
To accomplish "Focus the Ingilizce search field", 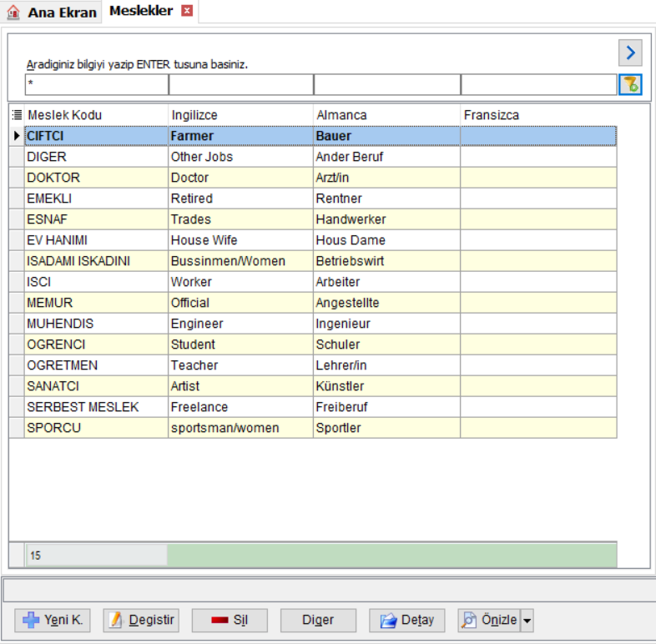I will click(x=241, y=85).
